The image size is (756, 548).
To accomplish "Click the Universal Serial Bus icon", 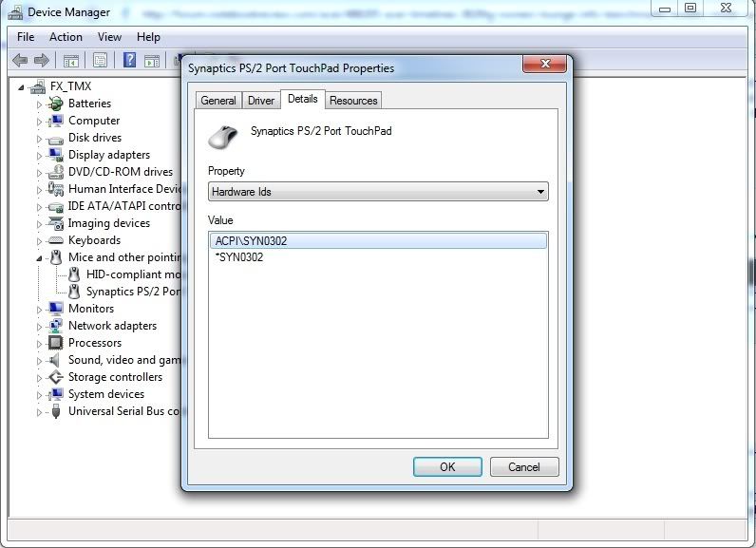I will 56,411.
